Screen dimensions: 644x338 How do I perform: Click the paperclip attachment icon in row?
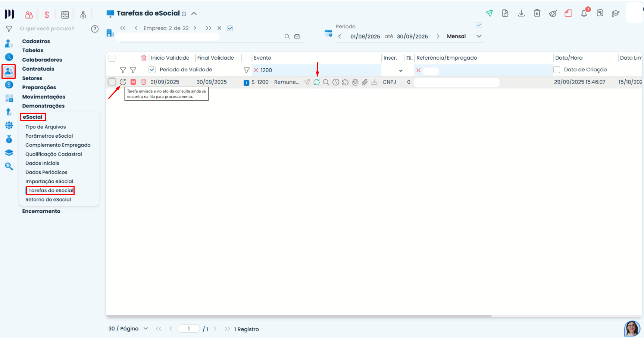click(365, 82)
